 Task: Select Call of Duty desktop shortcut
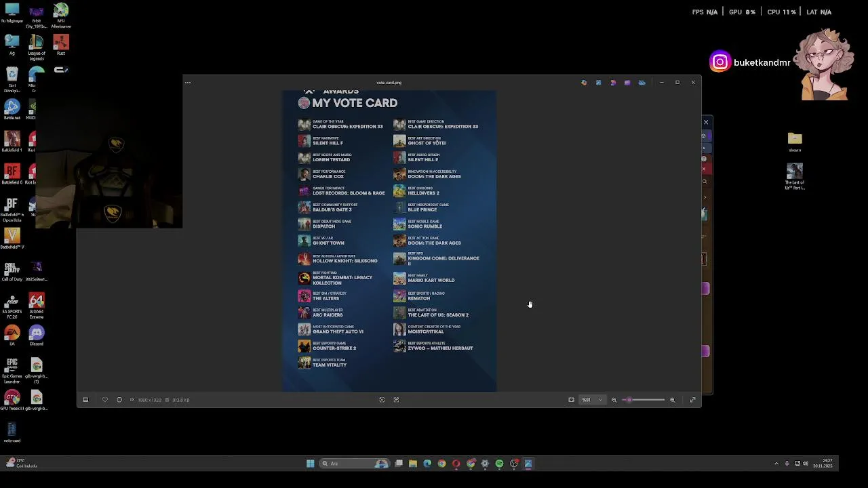[12, 271]
